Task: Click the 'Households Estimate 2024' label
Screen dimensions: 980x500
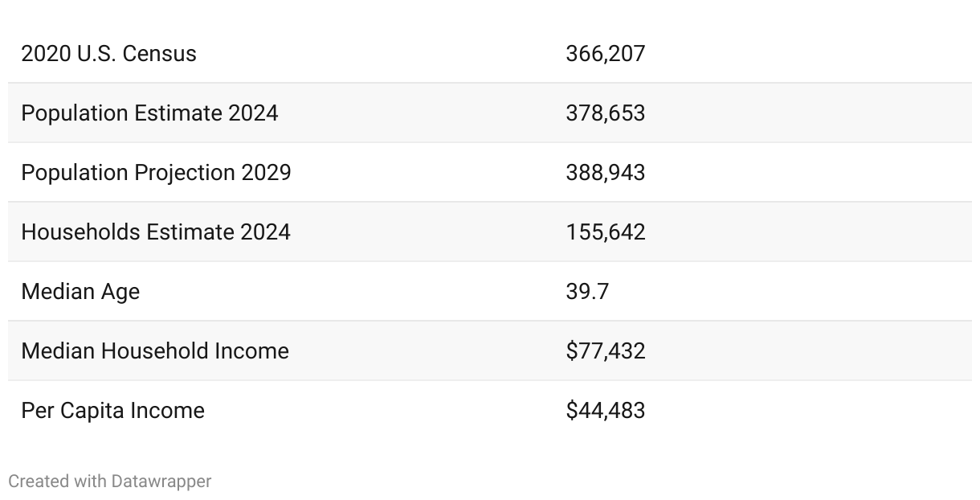Action: coord(156,232)
